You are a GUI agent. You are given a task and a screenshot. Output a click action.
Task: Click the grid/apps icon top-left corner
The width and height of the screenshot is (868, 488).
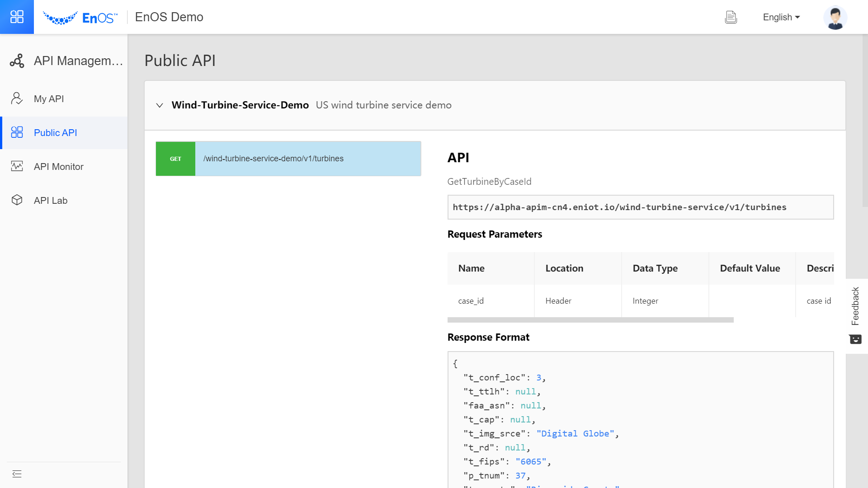[x=17, y=17]
